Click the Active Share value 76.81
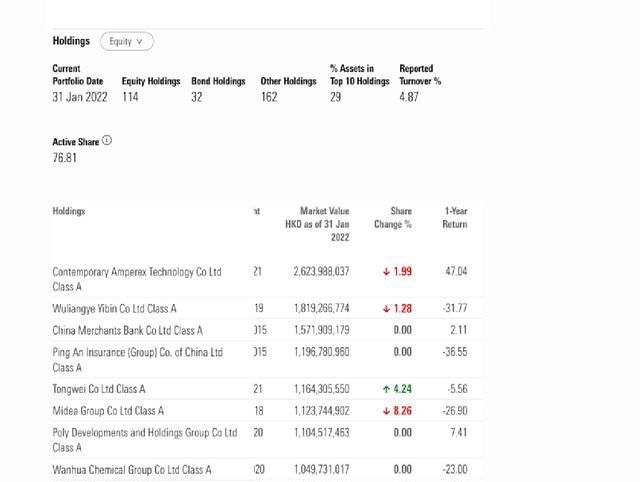 coord(64,158)
